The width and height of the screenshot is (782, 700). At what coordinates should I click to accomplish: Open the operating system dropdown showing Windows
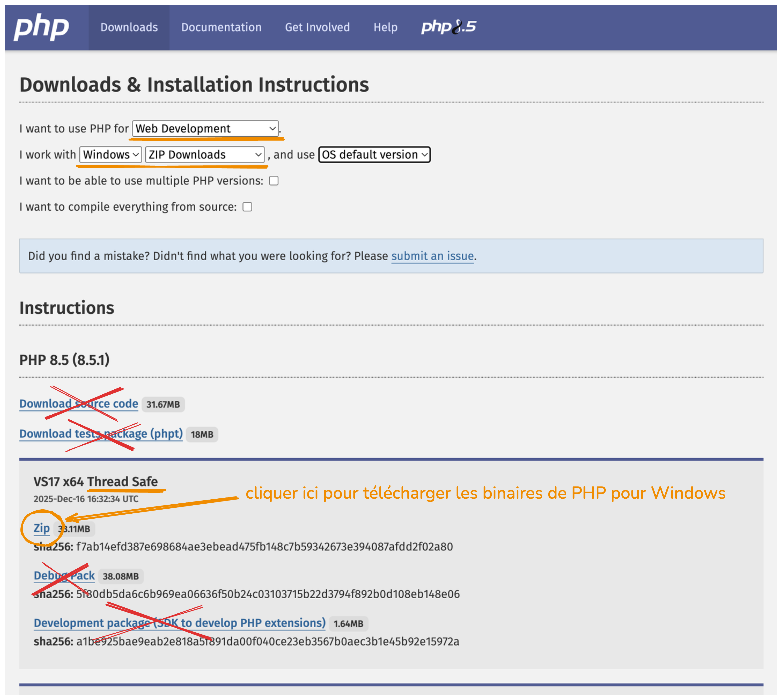pos(110,155)
